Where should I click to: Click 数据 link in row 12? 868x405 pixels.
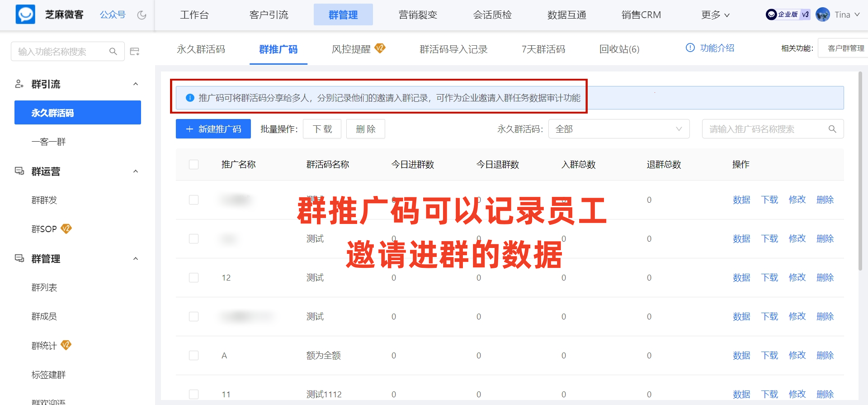741,277
